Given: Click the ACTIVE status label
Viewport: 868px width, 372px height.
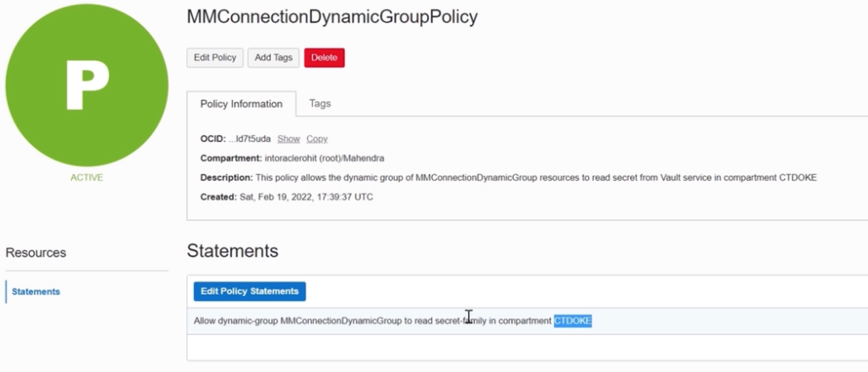Looking at the screenshot, I should click(x=87, y=177).
